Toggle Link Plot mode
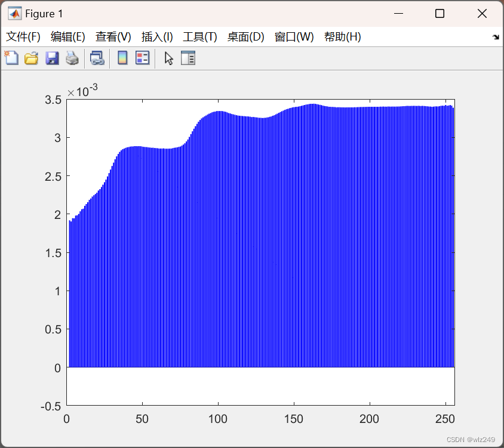Image resolution: width=504 pixels, height=448 pixels. click(97, 58)
